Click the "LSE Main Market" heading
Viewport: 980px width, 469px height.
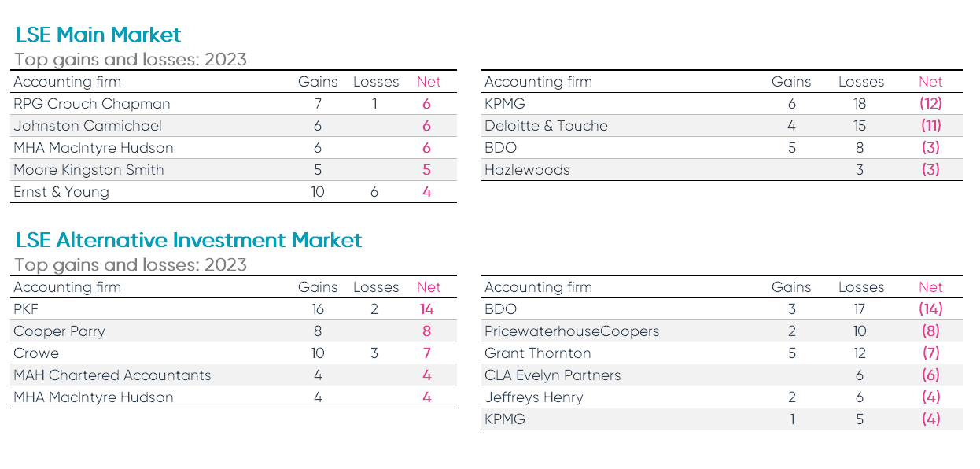tap(98, 35)
